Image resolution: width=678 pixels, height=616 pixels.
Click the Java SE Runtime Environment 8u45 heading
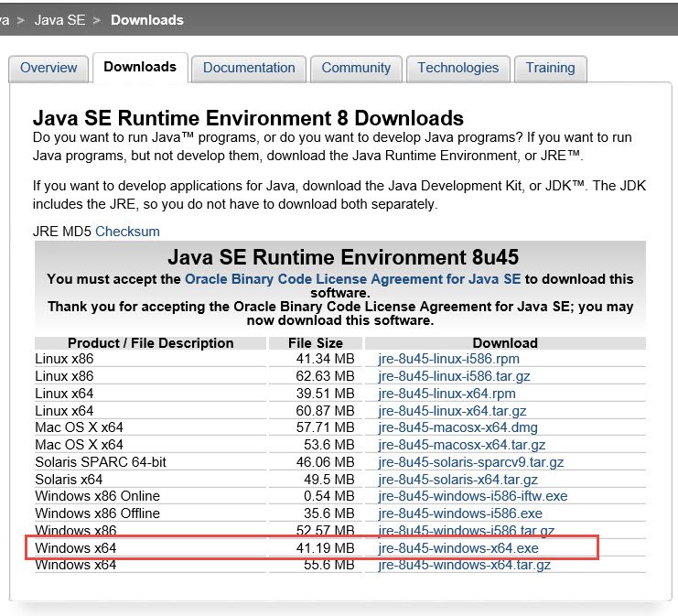point(343,257)
